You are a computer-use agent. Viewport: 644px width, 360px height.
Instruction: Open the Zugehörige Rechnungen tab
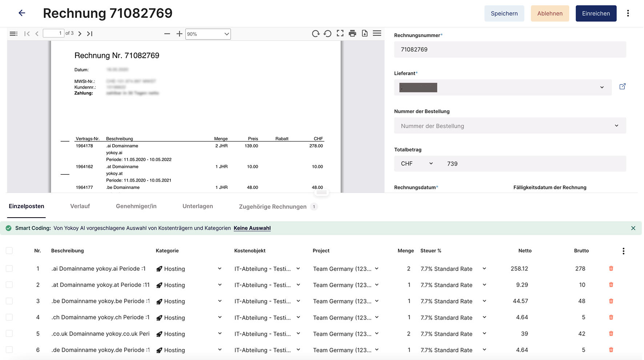[x=273, y=207]
